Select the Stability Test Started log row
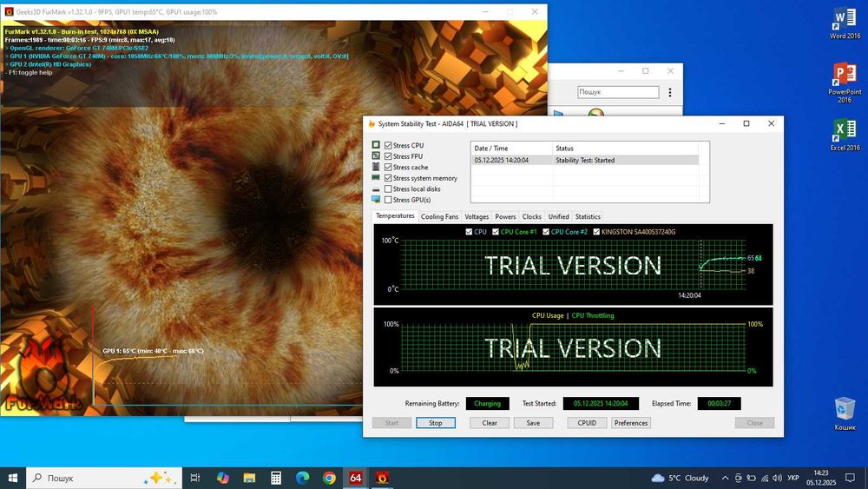 coord(587,160)
